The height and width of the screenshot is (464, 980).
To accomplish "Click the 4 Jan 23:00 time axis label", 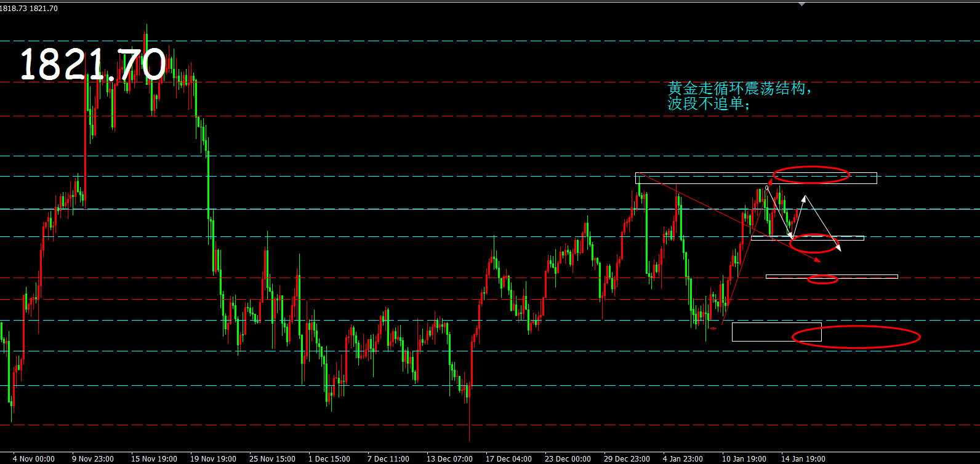I will 683,459.
